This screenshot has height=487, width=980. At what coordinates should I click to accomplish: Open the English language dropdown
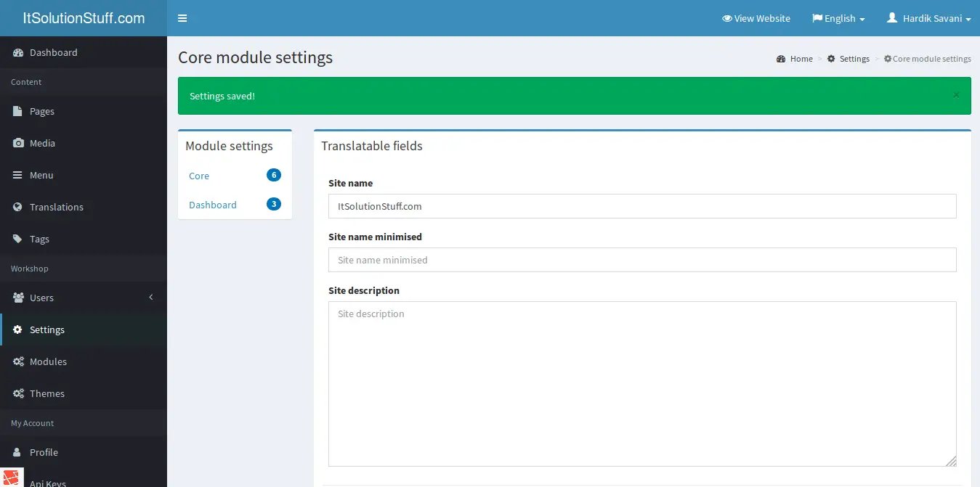pyautogui.click(x=838, y=18)
